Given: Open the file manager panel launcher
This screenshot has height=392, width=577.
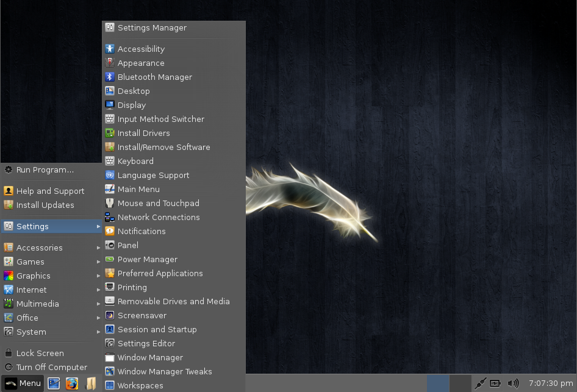Looking at the screenshot, I should coord(90,383).
